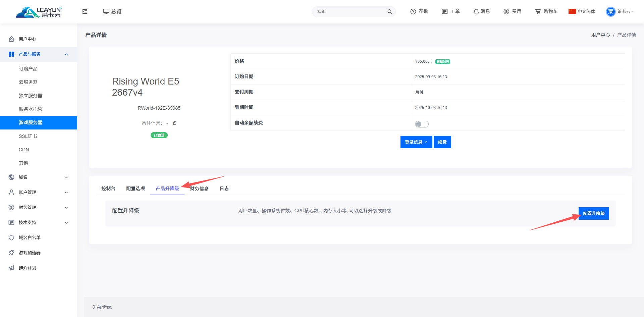Expand the 财务管理 sidebar chevron
The height and width of the screenshot is (317, 644).
point(66,208)
